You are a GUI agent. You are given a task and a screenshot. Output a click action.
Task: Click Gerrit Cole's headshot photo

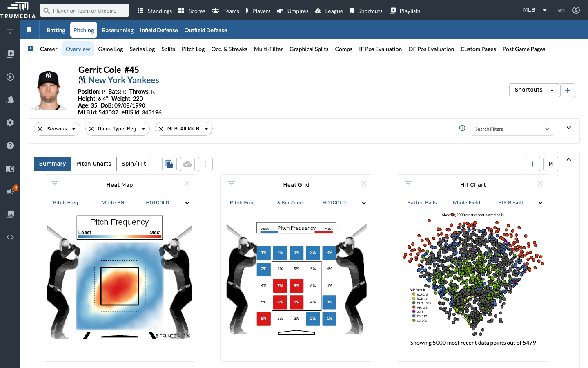pos(49,90)
